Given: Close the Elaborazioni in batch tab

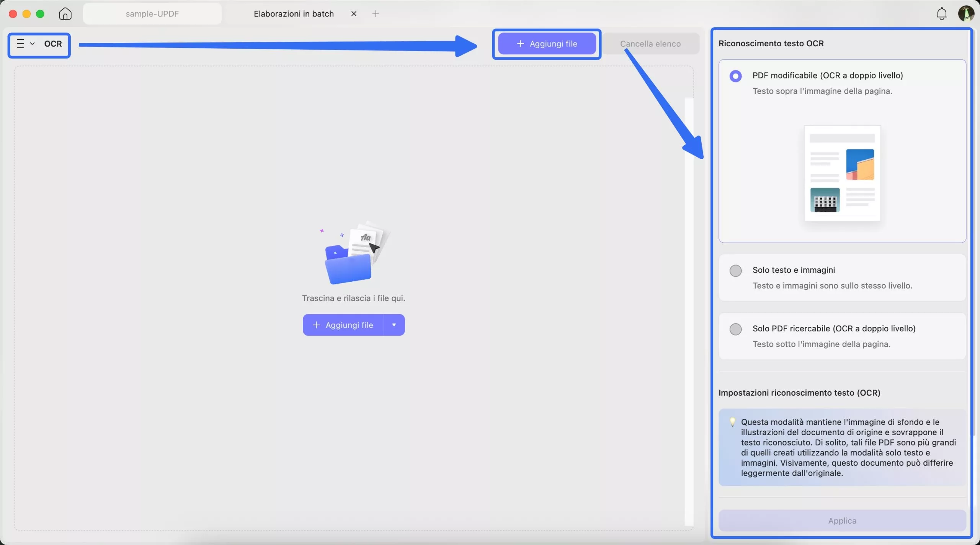Looking at the screenshot, I should [x=354, y=14].
